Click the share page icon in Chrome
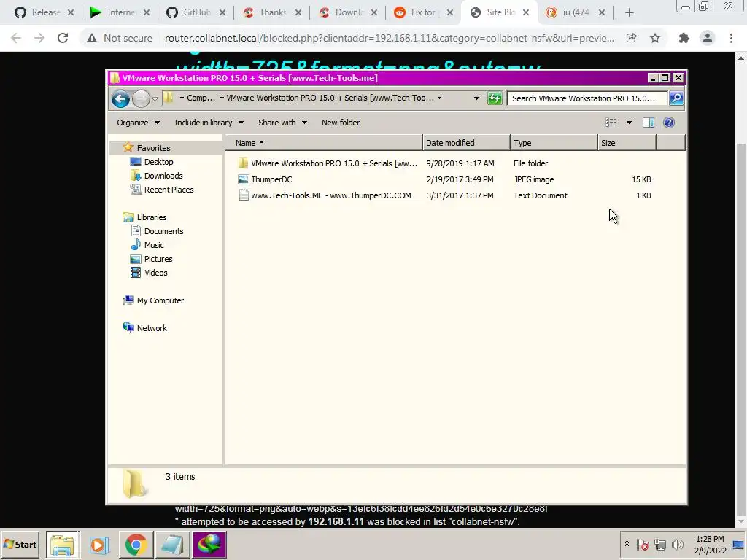747x560 pixels. (x=631, y=38)
